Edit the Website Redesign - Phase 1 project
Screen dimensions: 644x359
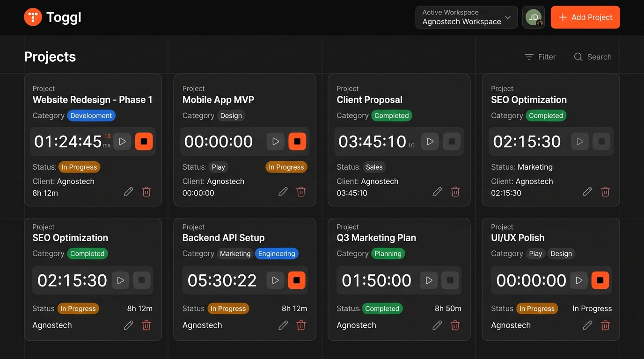pyautogui.click(x=129, y=192)
